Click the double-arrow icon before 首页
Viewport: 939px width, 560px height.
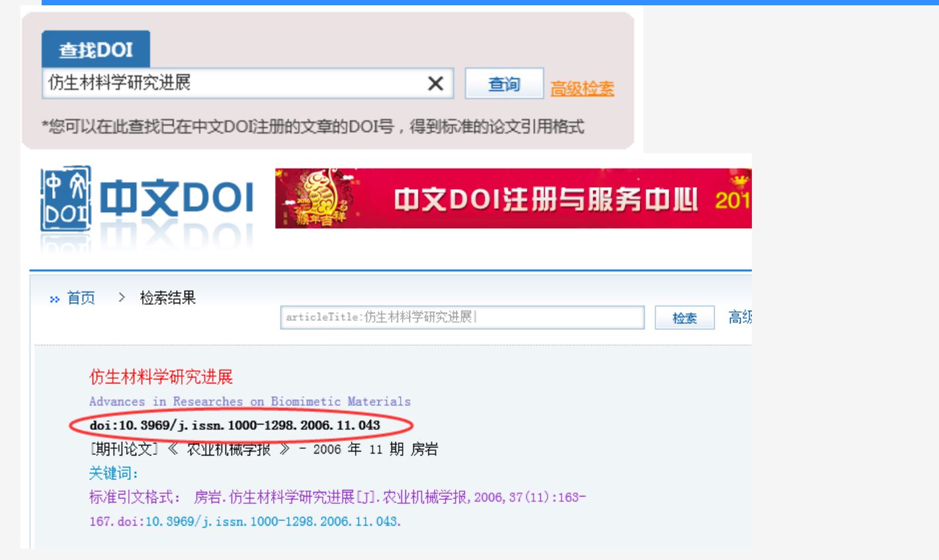[54, 300]
